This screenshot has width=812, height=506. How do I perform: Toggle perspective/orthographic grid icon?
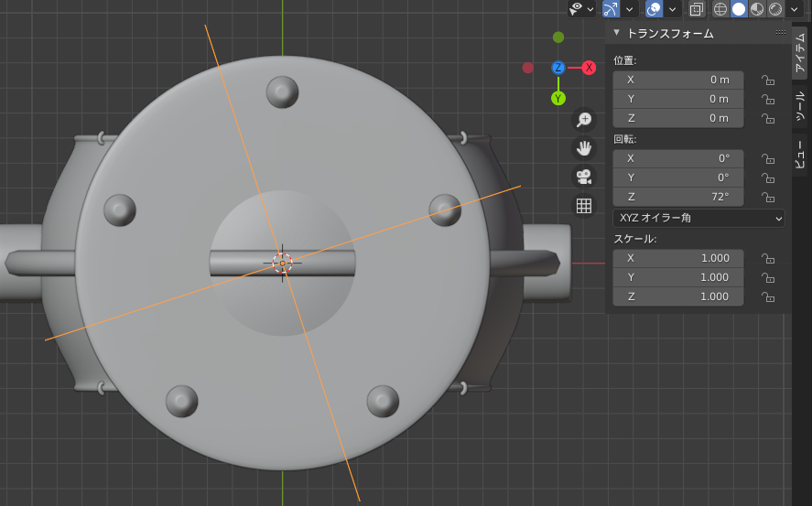pyautogui.click(x=584, y=206)
